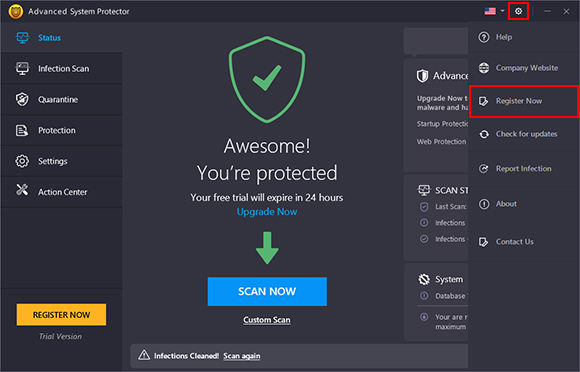Open Settings from the sidebar
This screenshot has height=372, width=580.
(61, 161)
